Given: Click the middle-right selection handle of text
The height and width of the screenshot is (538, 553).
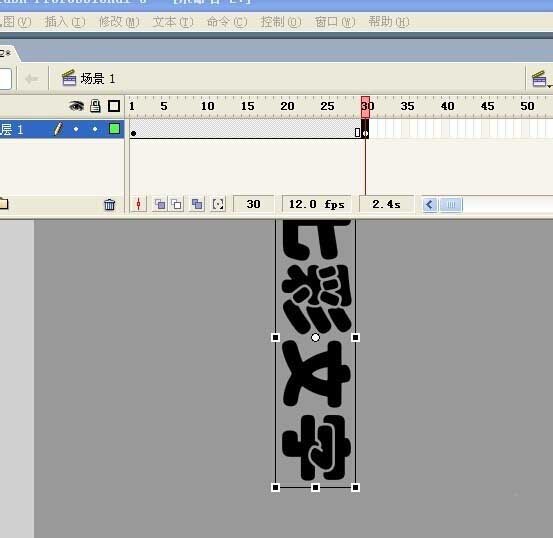Looking at the screenshot, I should tap(356, 338).
